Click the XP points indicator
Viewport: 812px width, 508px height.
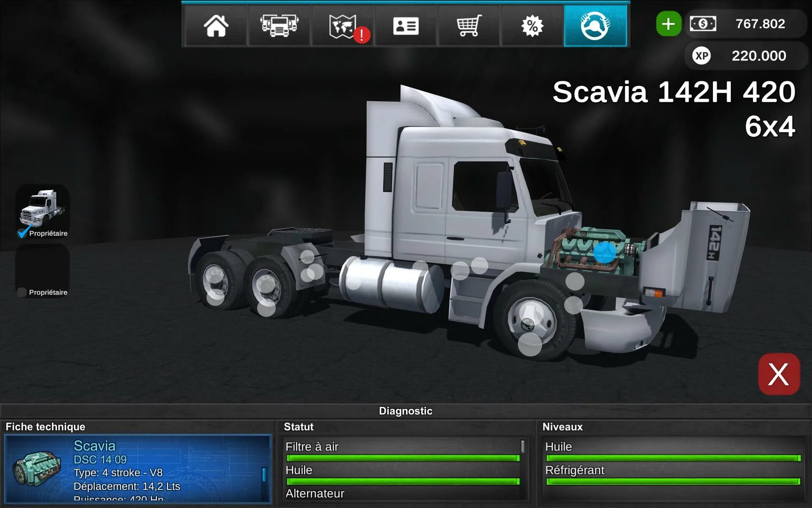(746, 56)
